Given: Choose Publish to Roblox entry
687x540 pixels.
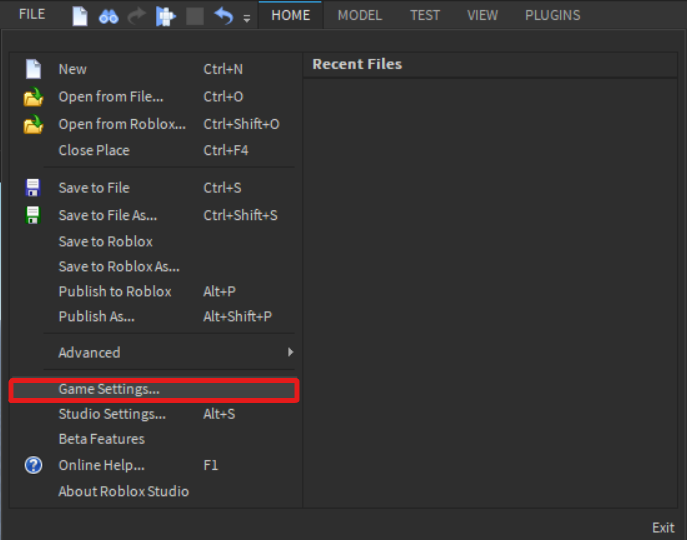Looking at the screenshot, I should 154,291.
